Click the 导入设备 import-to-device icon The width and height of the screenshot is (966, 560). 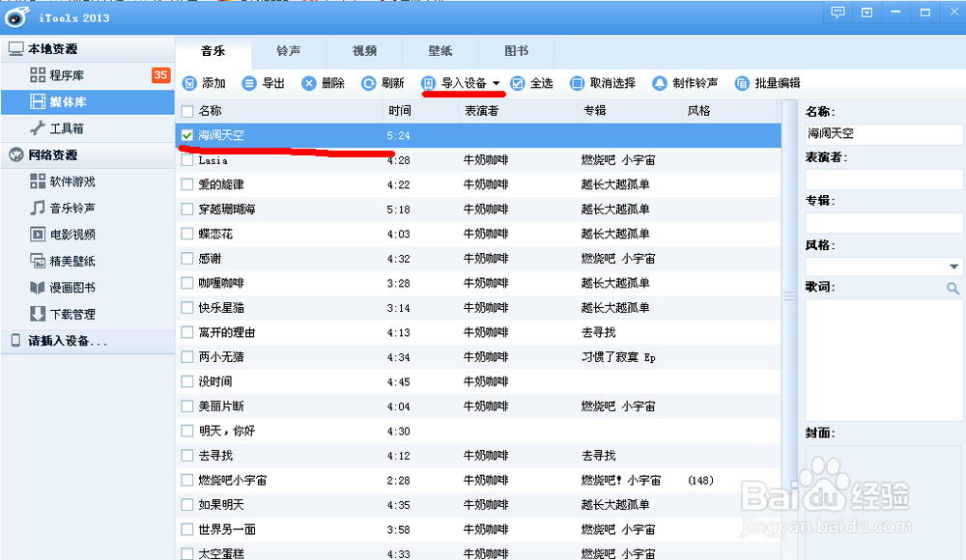coord(429,83)
